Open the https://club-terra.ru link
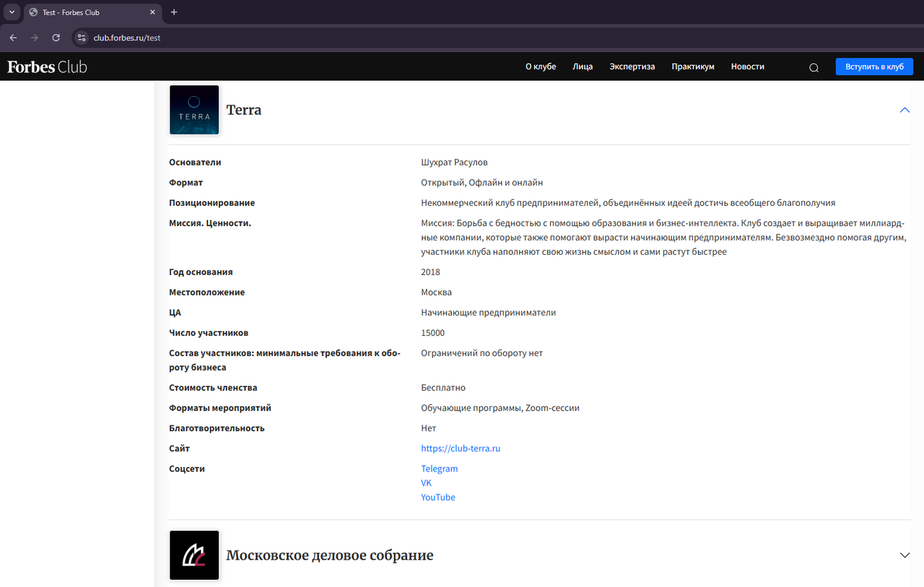The height and width of the screenshot is (587, 924). coord(461,448)
